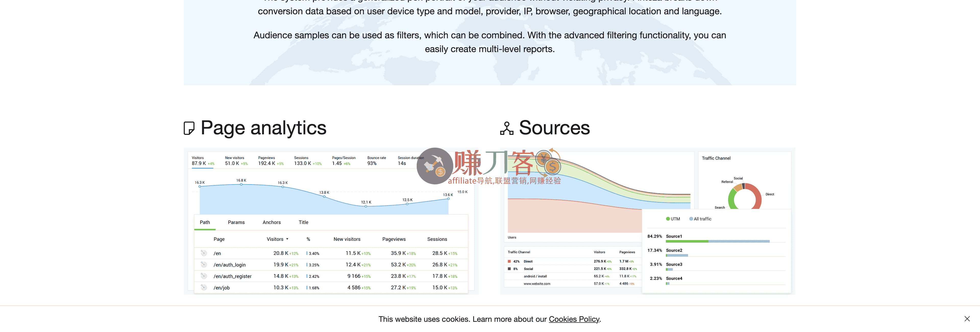Click the target icon beside /en/job
This screenshot has width=980, height=332.
[204, 288]
